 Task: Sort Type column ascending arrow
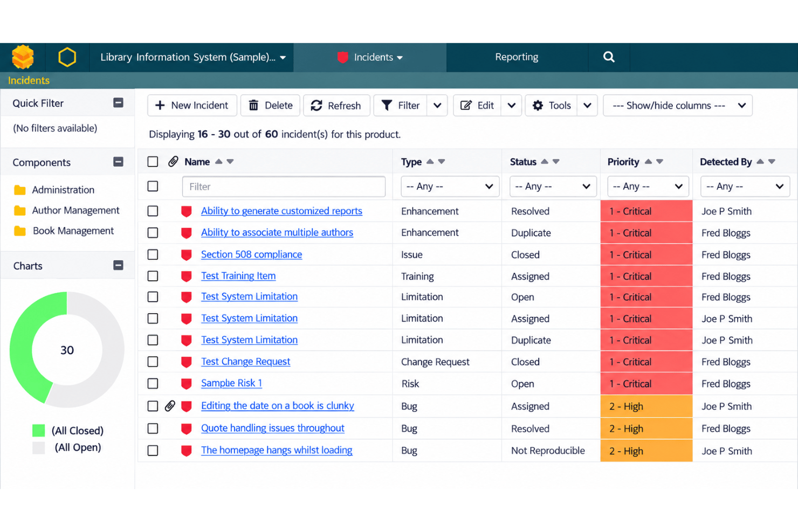[x=430, y=162]
